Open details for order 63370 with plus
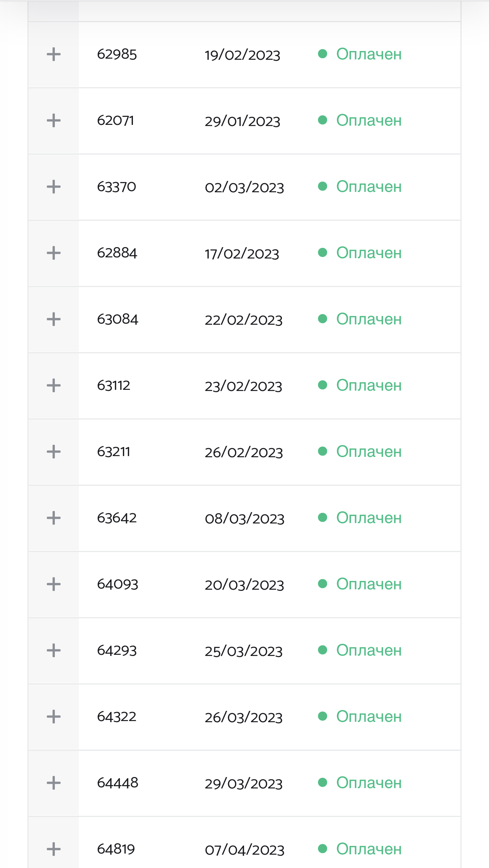489x868 pixels. tap(54, 187)
